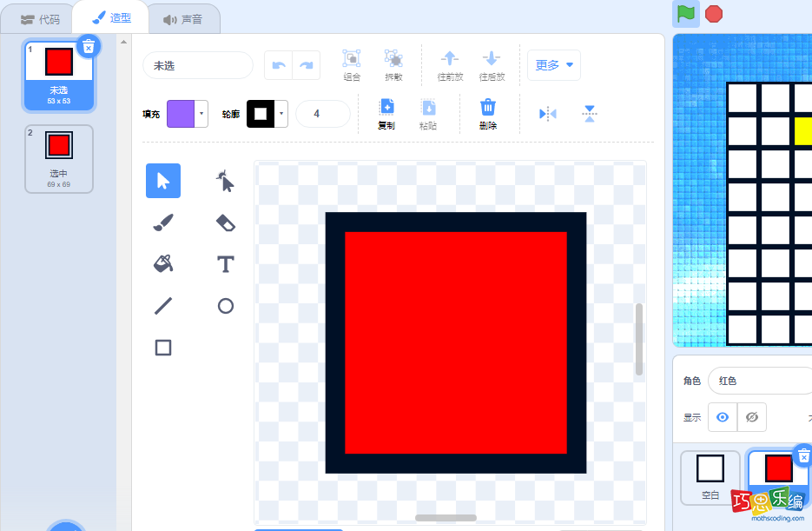Activate the Circle tool

[226, 306]
